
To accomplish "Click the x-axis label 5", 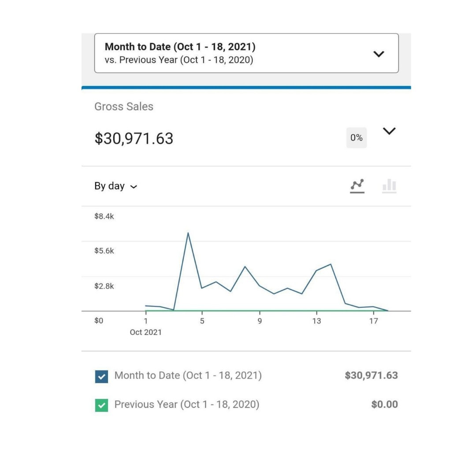I will (x=202, y=321).
